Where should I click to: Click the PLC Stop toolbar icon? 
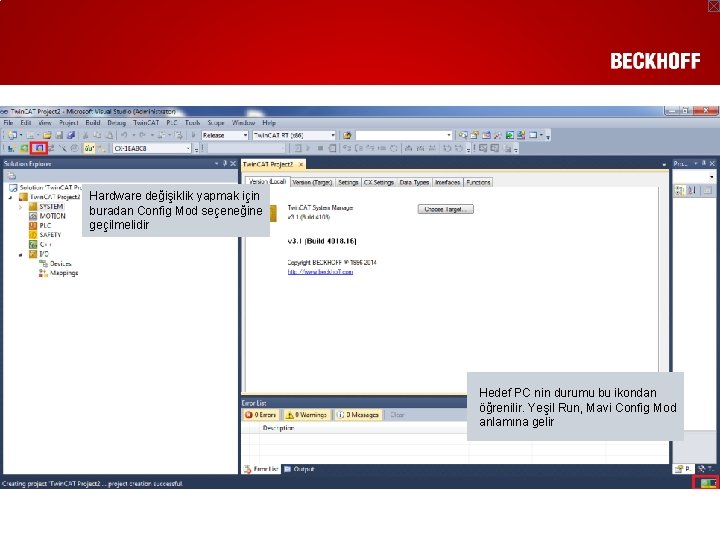coord(320,148)
